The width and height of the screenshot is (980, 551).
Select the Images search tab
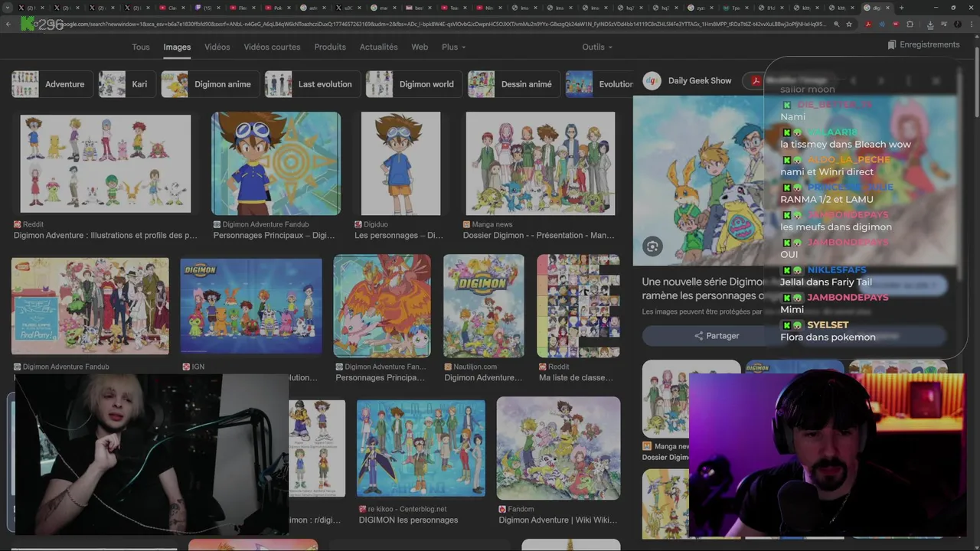(x=177, y=47)
